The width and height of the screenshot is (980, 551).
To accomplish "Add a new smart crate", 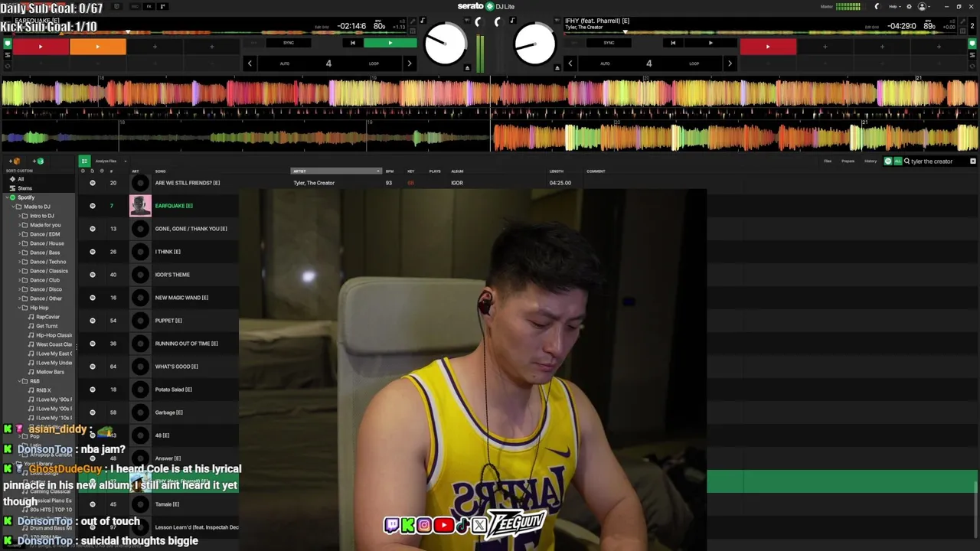I will tap(38, 161).
